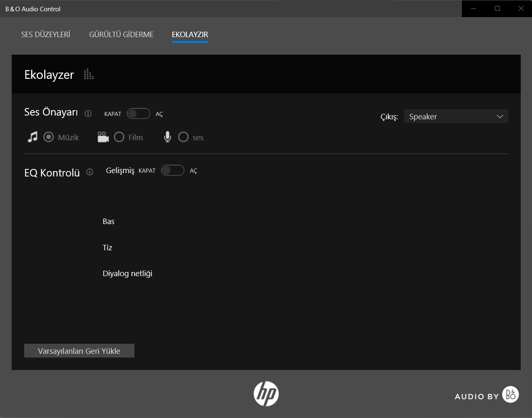The image size is (532, 418).
Task: Click Varsayılanları Geri Yükle button
Action: [79, 351]
